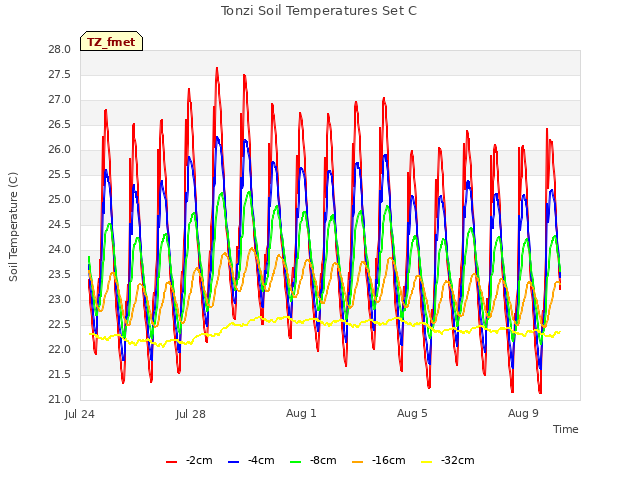640x480 pixels.
Task: Click the 22.0 y-axis tick label
Action: coord(60,349)
